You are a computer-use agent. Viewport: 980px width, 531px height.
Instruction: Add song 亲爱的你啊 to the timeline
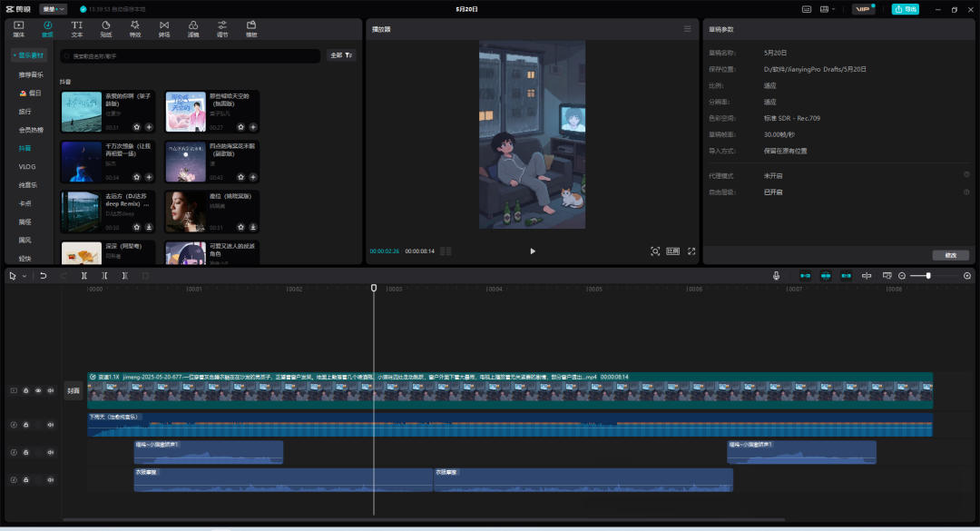149,127
